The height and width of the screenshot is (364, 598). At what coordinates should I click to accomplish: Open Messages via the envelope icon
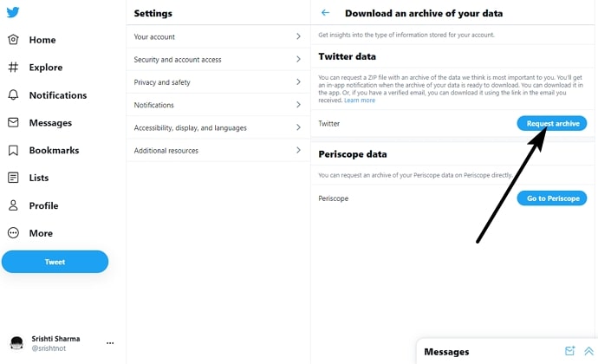click(13, 122)
